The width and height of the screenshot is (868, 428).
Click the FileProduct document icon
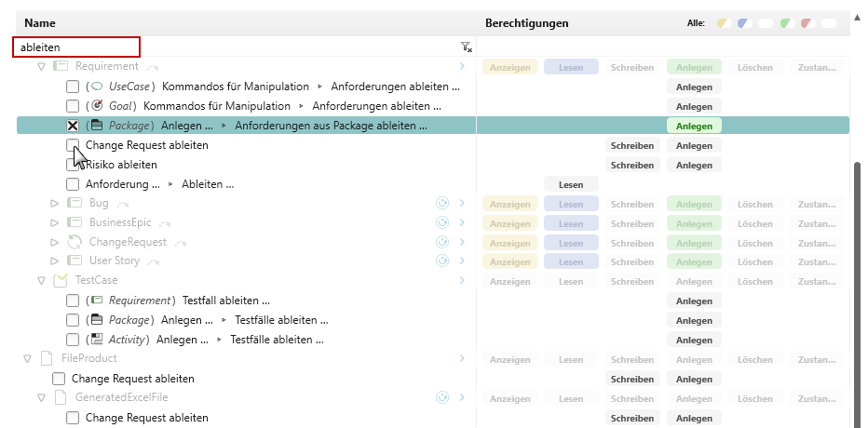point(47,358)
